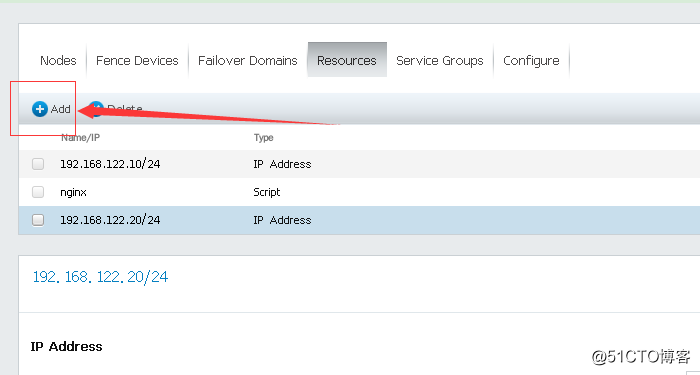
Task: Select the nginx resource name
Action: point(73,192)
